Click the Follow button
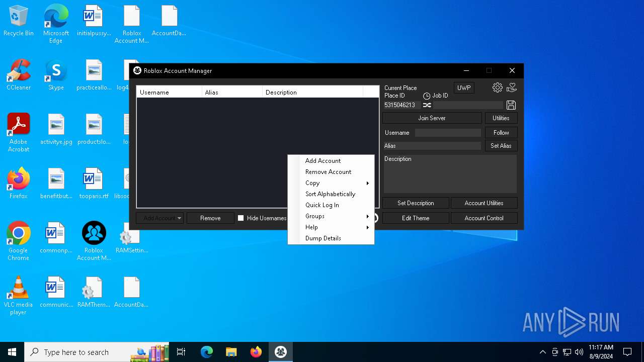This screenshot has height=362, width=644. 501,133
